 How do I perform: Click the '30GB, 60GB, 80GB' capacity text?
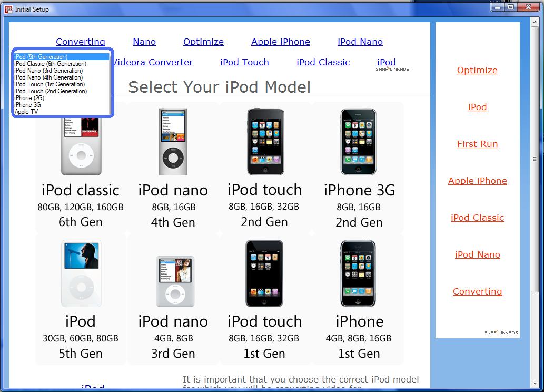pos(81,339)
